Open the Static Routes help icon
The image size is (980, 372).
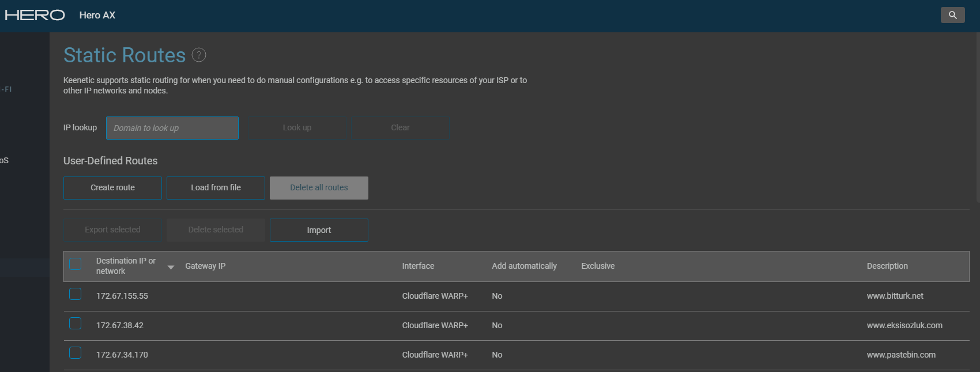(199, 55)
